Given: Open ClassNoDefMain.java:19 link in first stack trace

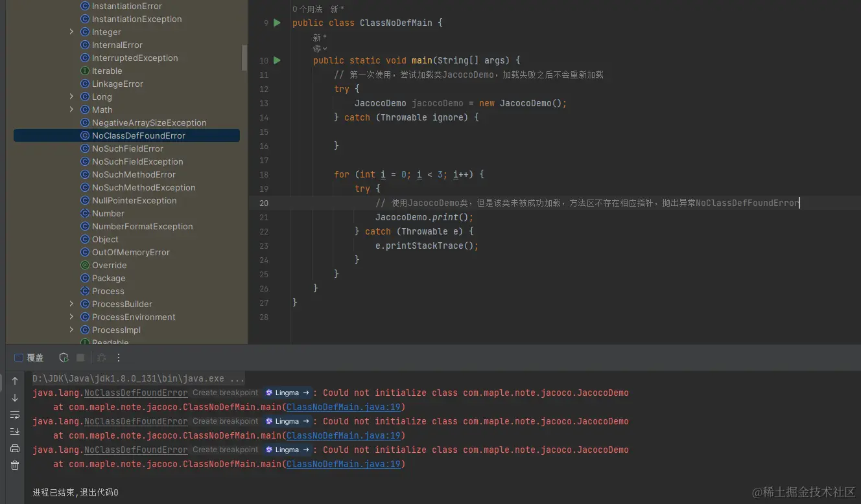Looking at the screenshot, I should (x=343, y=407).
